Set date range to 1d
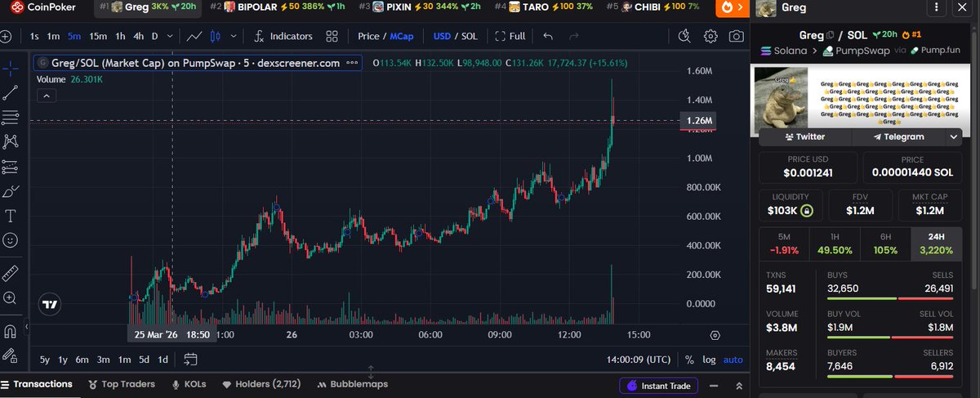 coord(163,360)
